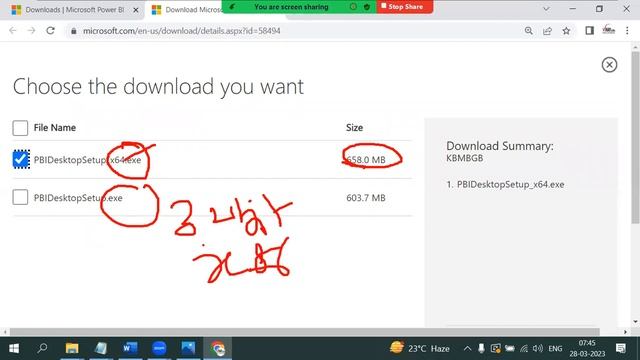Share this page icon
This screenshot has height=360, width=640.
point(547,31)
